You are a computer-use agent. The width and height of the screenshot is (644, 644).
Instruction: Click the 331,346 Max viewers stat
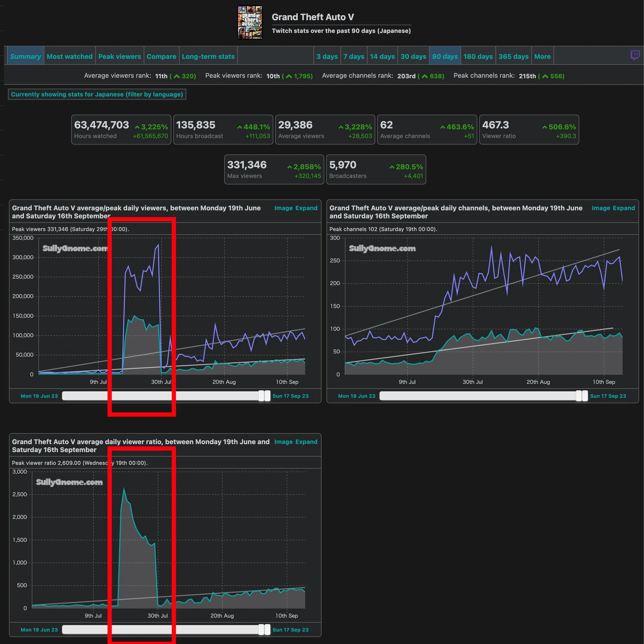274,169
